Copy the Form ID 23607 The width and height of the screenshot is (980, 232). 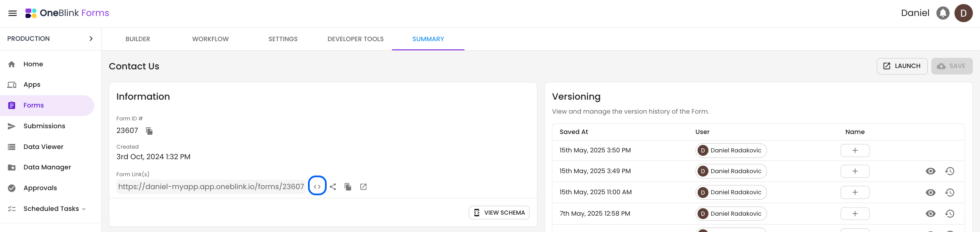(149, 131)
